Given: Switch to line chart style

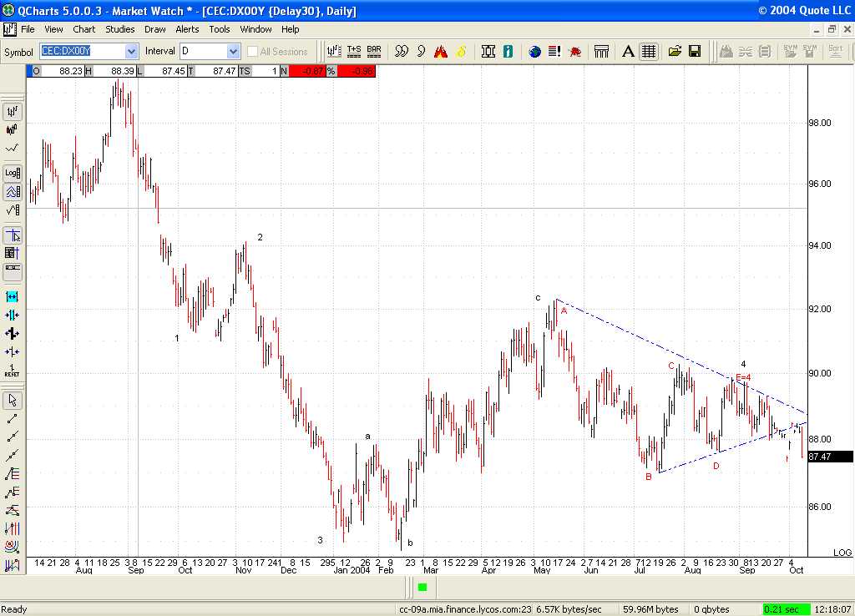Looking at the screenshot, I should pyautogui.click(x=12, y=148).
